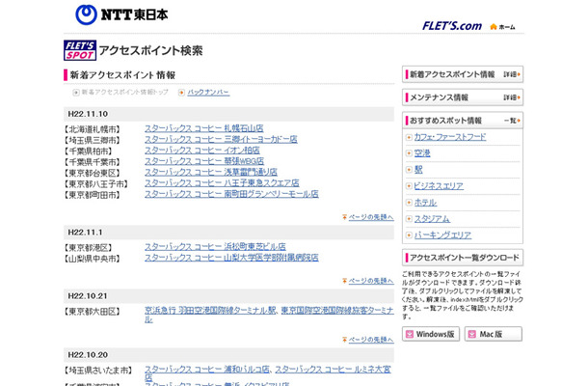Click ページの先頭へ below H22.11.1 section
Viewport: 588px width, 386px height.
click(x=371, y=281)
